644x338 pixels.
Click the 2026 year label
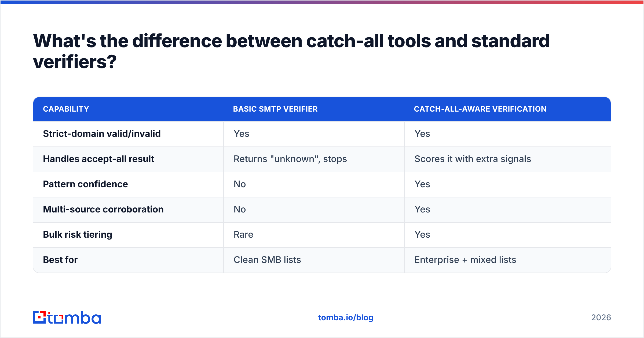coord(601,318)
